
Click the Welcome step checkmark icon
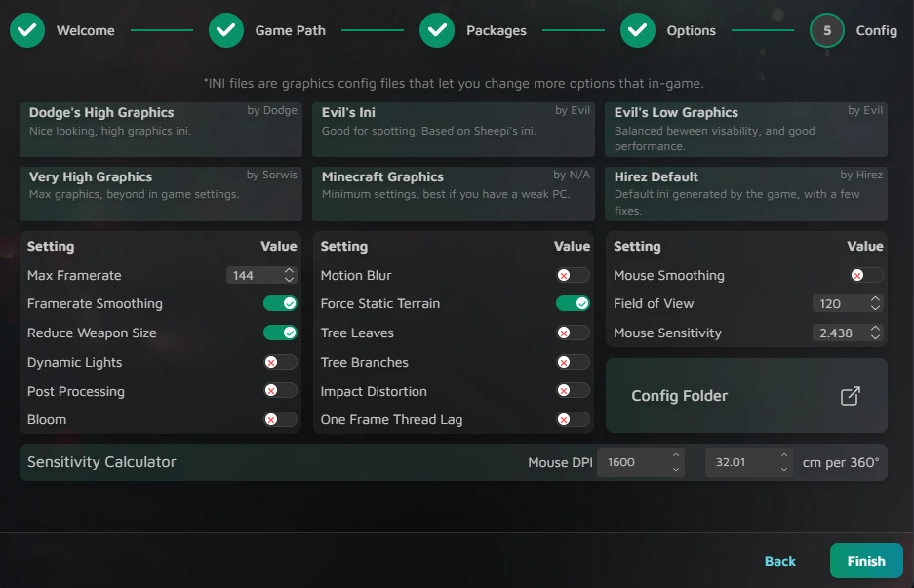pyautogui.click(x=26, y=30)
